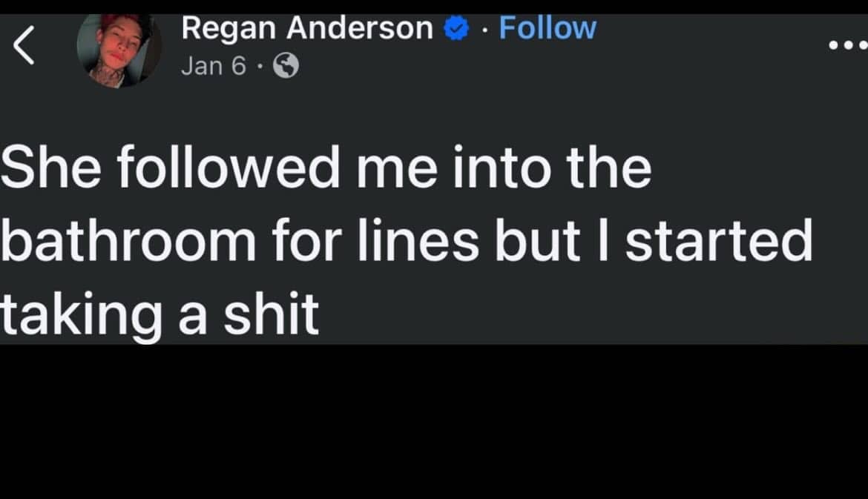Open the three-dot post options menu
The height and width of the screenshot is (499, 868).
(x=846, y=46)
